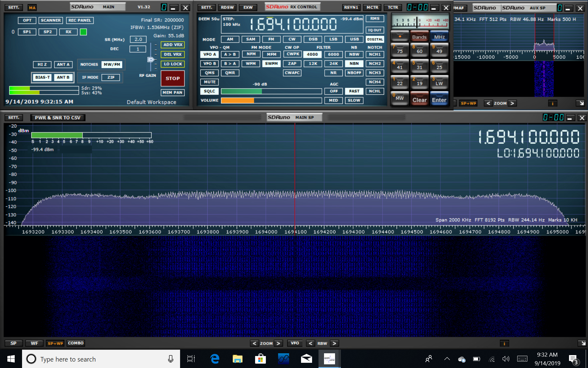Select 6000 filter width

pyautogui.click(x=334, y=54)
